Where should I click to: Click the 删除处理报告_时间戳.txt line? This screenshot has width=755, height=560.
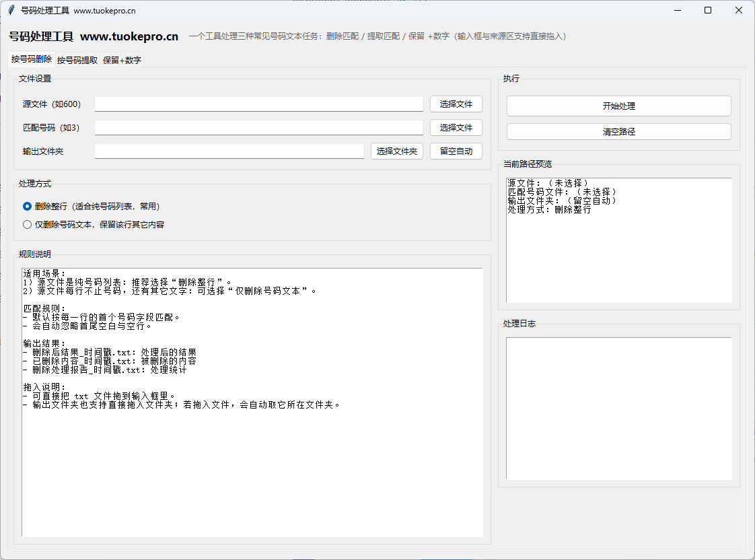click(105, 370)
